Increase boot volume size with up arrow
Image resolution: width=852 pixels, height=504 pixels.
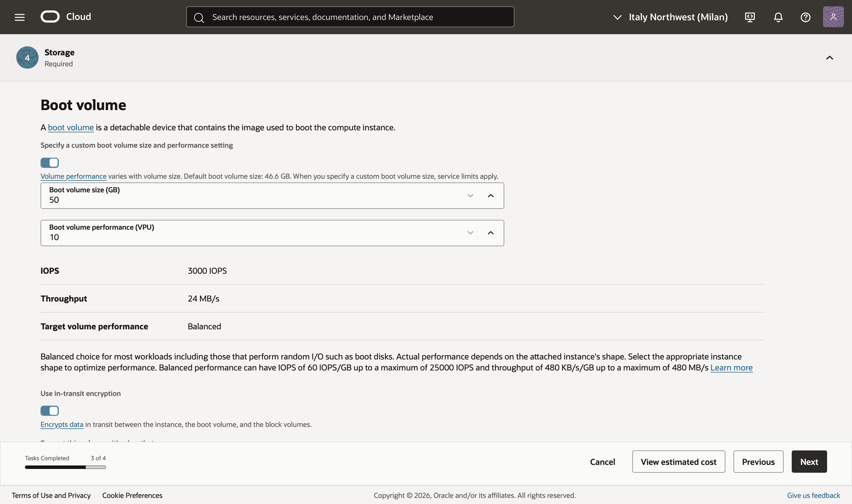pos(491,196)
